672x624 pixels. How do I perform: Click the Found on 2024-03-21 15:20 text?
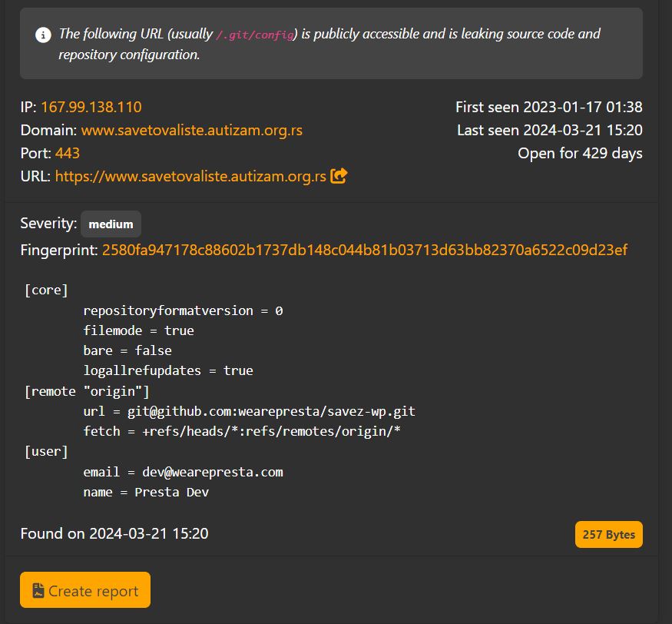[x=114, y=533]
